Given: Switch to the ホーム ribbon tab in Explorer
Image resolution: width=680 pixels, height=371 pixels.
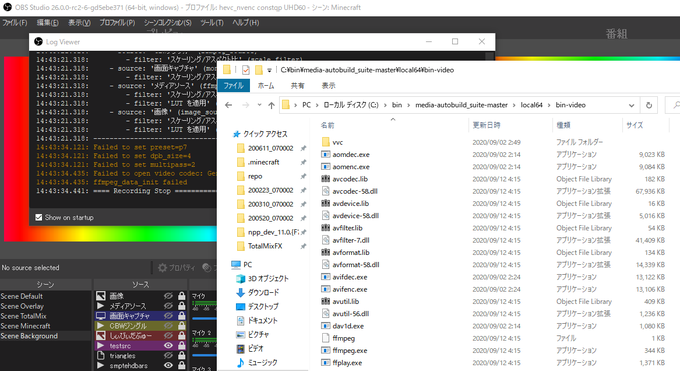Looking at the screenshot, I should 266,85.
